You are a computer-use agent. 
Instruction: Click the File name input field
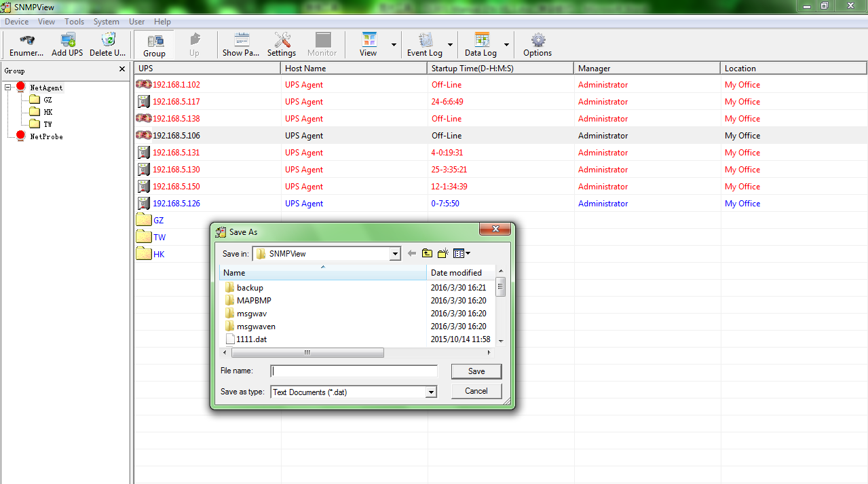pyautogui.click(x=354, y=371)
